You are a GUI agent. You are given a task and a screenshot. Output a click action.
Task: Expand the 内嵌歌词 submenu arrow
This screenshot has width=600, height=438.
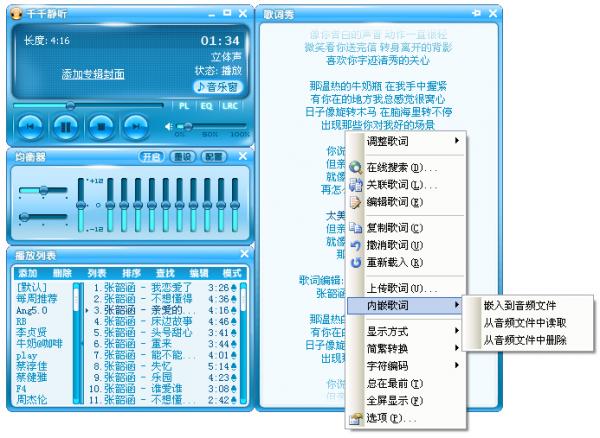pyautogui.click(x=457, y=305)
